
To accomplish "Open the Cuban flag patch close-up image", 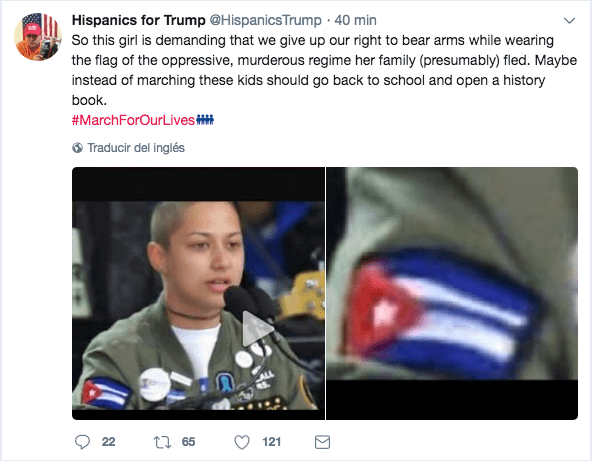I will pos(452,293).
